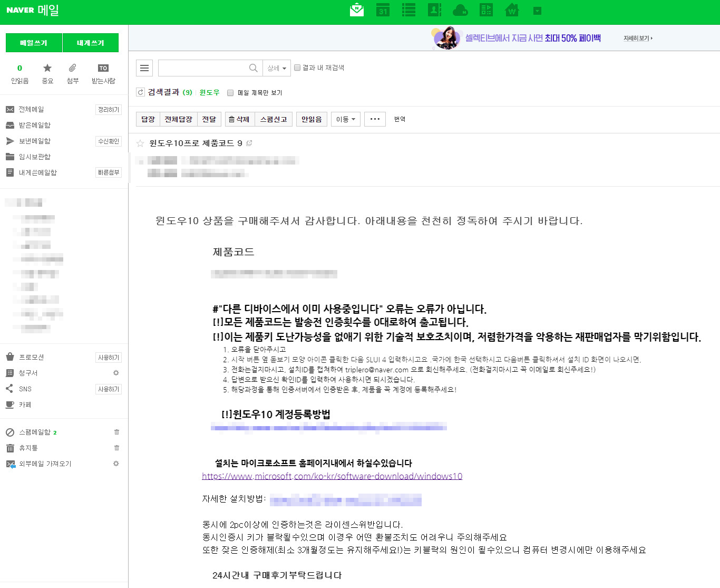
Task: Expand the more services dropdown arrow in top bar
Action: point(537,11)
